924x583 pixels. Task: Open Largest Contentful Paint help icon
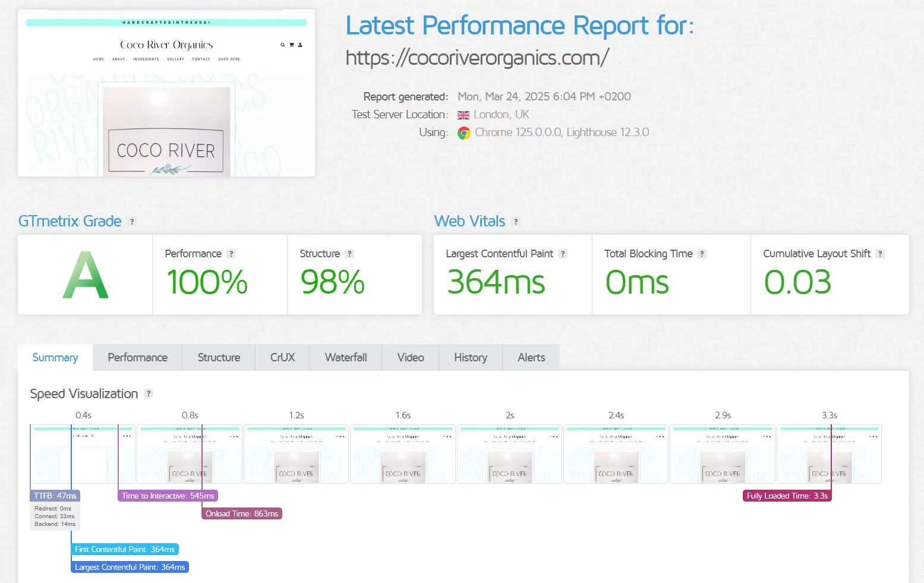pos(563,254)
